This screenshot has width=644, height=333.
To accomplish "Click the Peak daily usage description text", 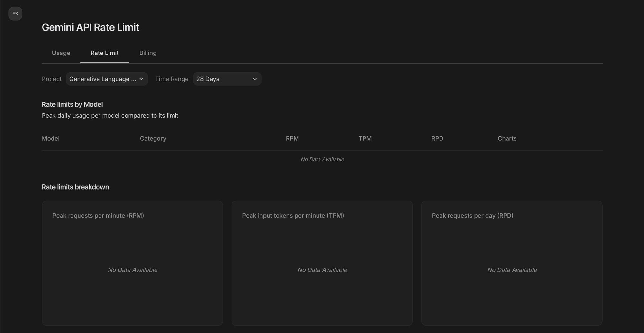I will [110, 115].
